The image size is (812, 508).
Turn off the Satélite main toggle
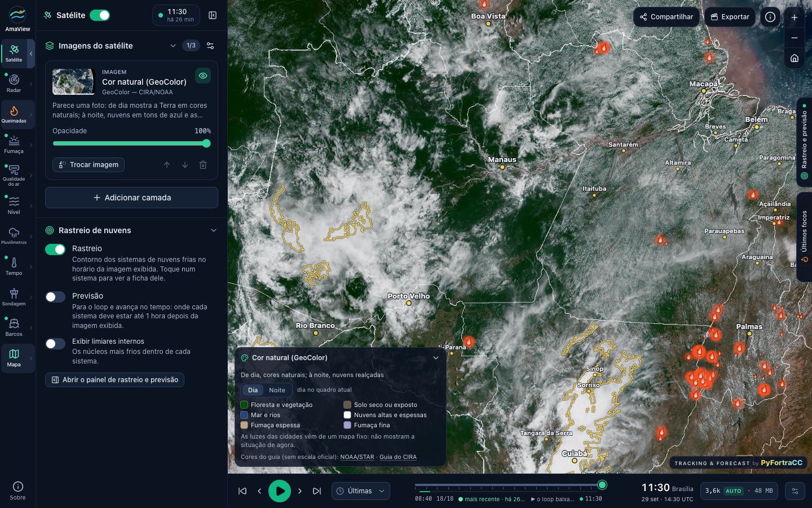tap(100, 15)
